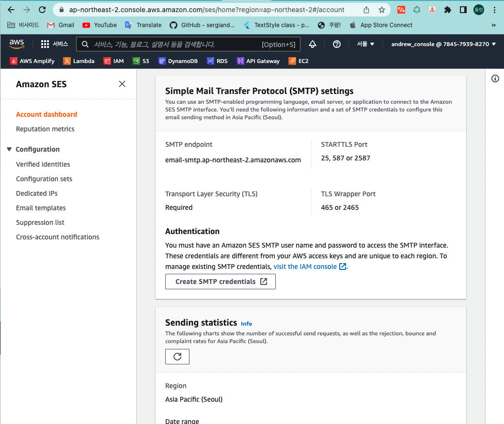Viewport: 504px width, 424px height.
Task: Open the RDS favorites shortcut
Action: pos(217,61)
